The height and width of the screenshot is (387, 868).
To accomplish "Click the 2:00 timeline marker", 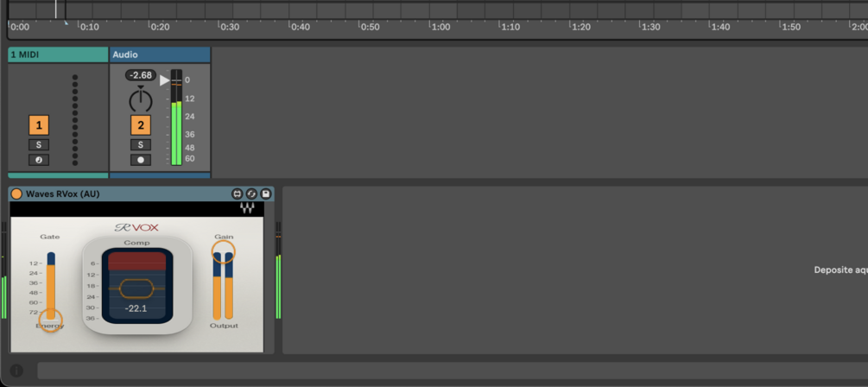I will (859, 27).
